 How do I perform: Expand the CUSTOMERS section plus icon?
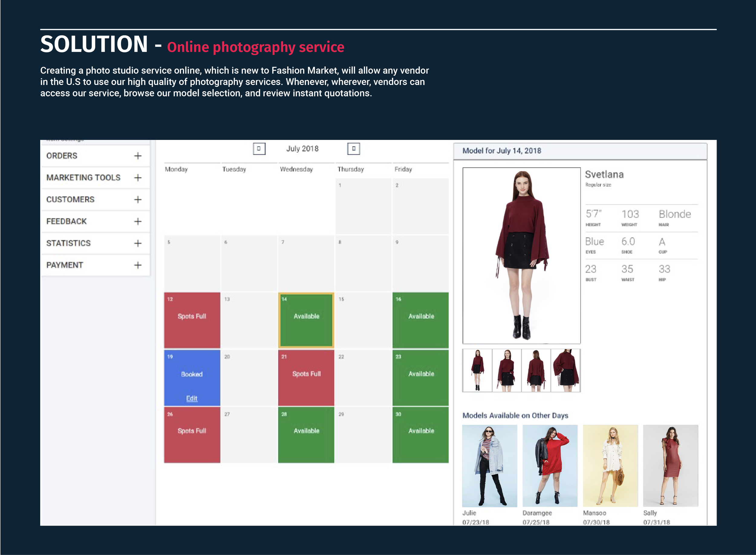point(138,200)
